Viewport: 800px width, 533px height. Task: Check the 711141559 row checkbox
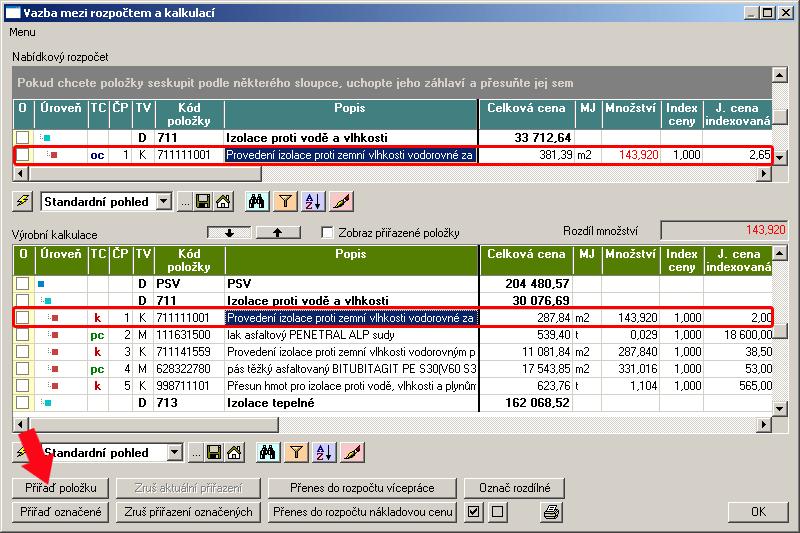pos(22,352)
